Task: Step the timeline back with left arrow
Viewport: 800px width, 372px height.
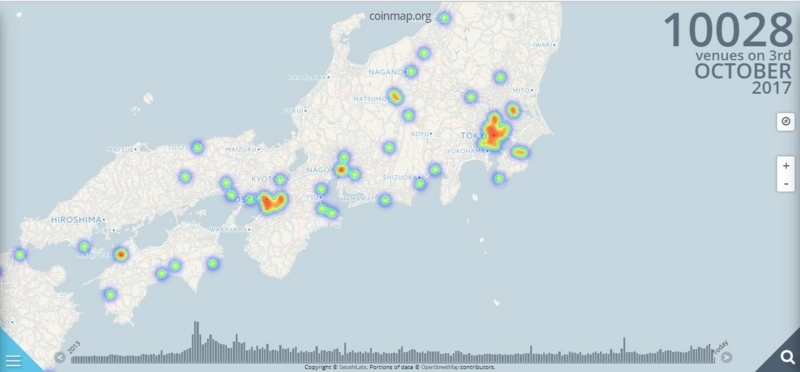Action: pos(60,357)
